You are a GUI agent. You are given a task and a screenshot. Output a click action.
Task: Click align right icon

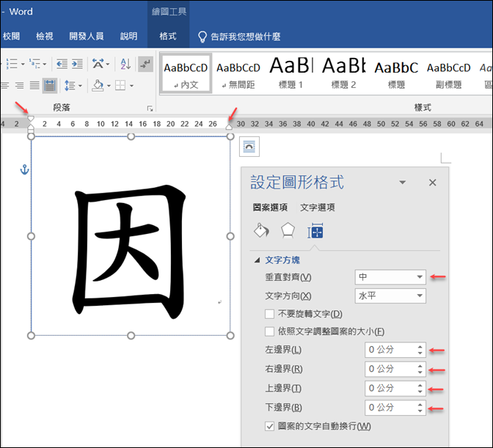pyautogui.click(x=20, y=85)
